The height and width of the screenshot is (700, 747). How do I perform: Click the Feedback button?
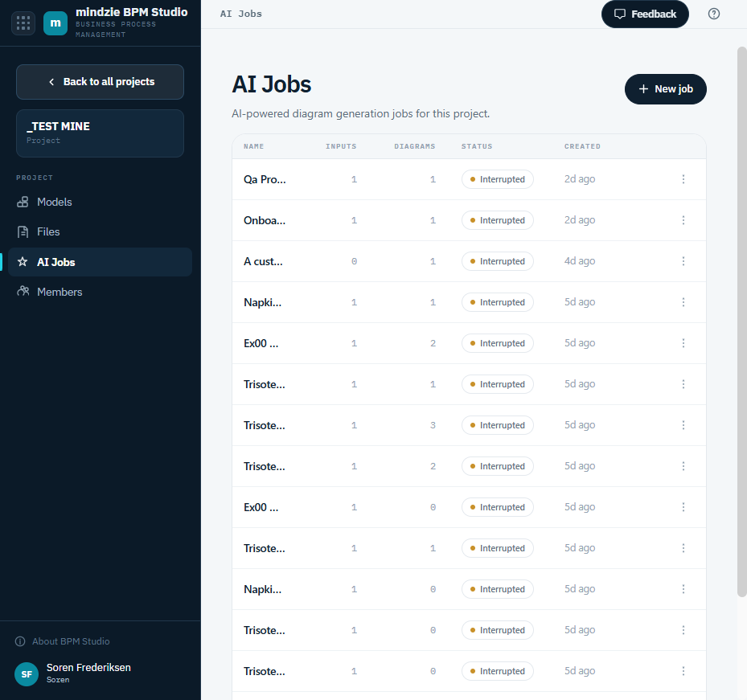coord(645,14)
